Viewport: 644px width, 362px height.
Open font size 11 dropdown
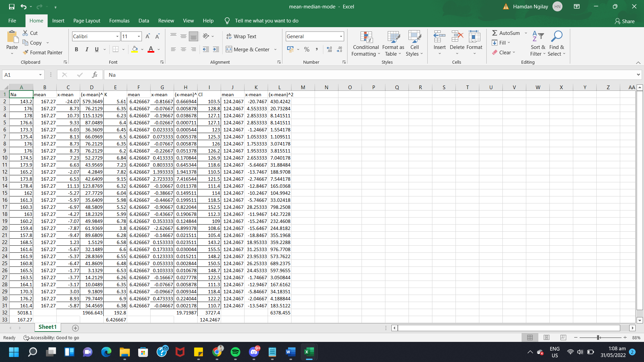pos(139,36)
